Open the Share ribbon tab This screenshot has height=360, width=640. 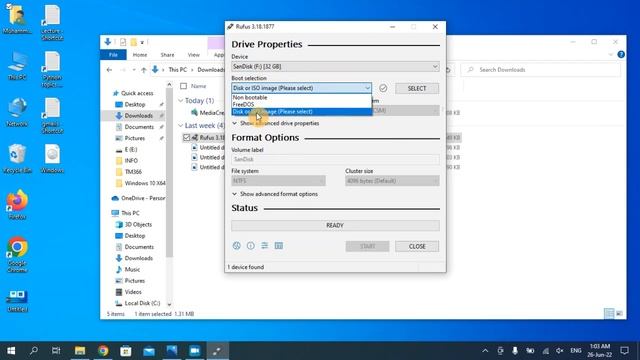pyautogui.click(x=167, y=55)
